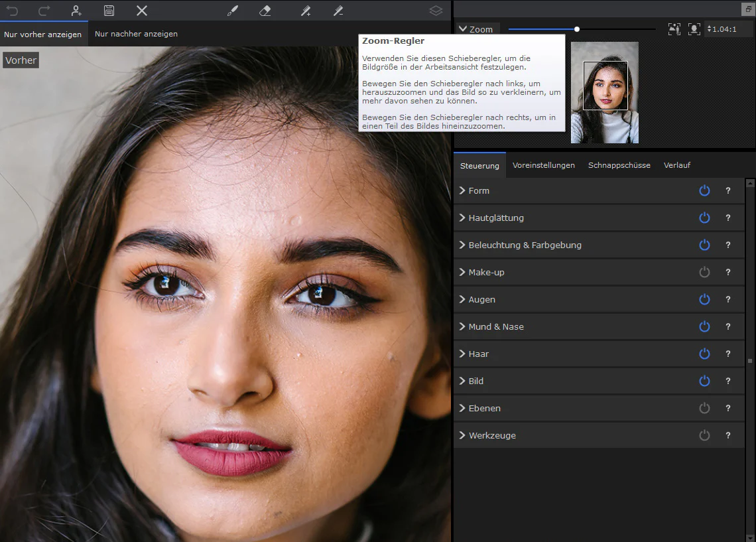Image resolution: width=756 pixels, height=542 pixels.
Task: Open help for Form section
Action: (x=728, y=190)
